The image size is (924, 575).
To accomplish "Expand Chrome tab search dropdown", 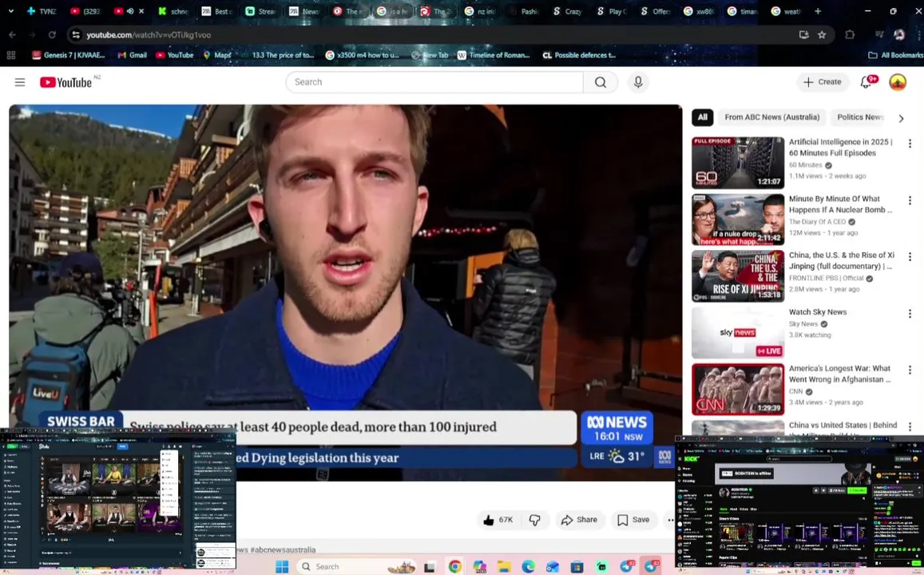I will point(10,11).
